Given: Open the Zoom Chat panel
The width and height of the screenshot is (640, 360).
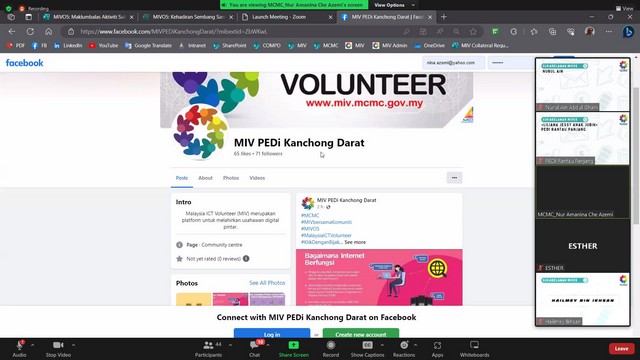Looking at the screenshot, I should (255, 349).
